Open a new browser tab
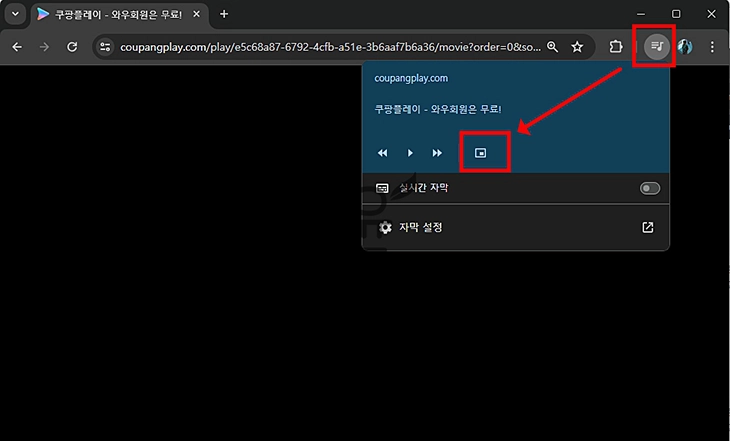The height and width of the screenshot is (441, 730). (x=224, y=14)
